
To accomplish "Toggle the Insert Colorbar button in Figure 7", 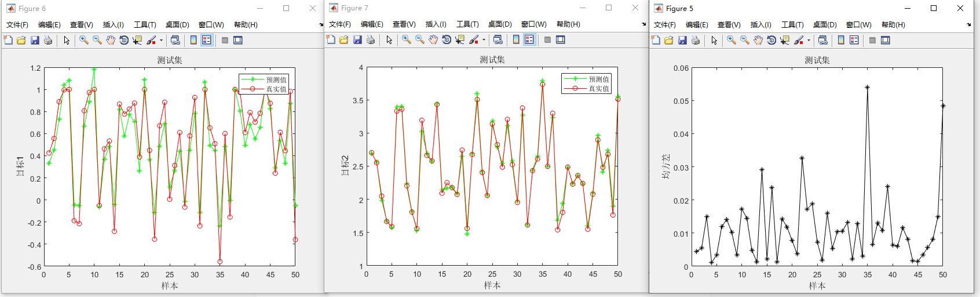I will (x=516, y=39).
